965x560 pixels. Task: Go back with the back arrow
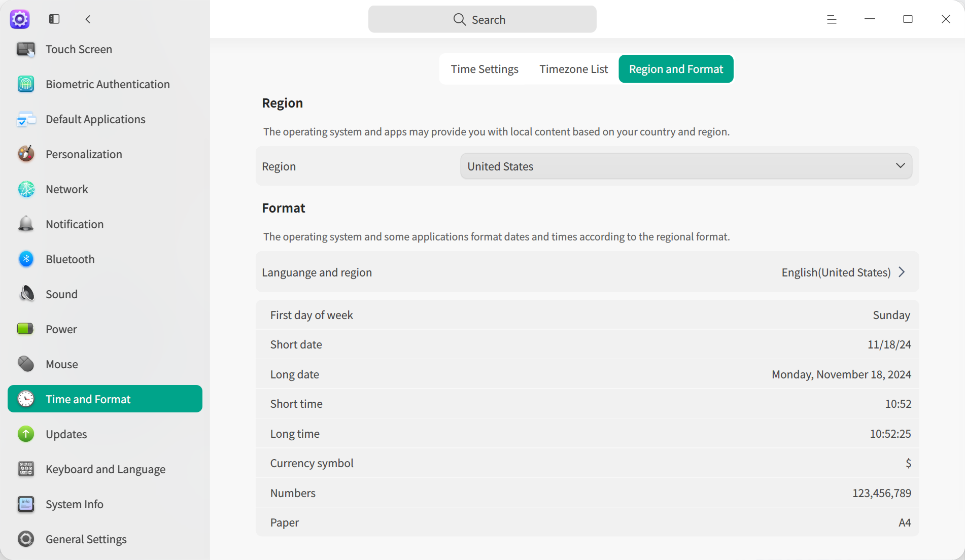[x=88, y=19]
